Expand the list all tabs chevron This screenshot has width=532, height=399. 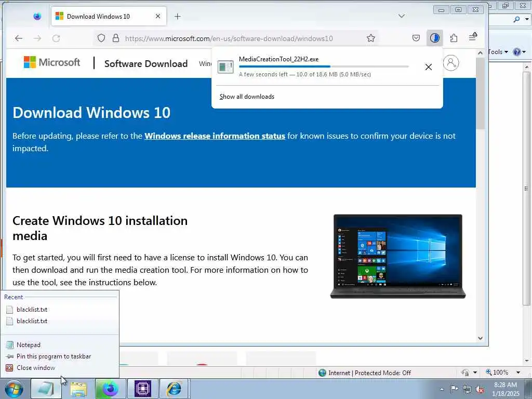pos(402,16)
